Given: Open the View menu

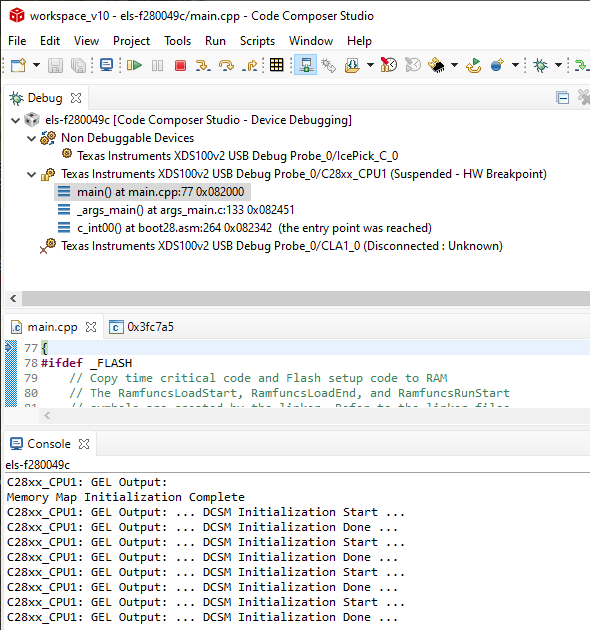Looking at the screenshot, I should pos(86,41).
